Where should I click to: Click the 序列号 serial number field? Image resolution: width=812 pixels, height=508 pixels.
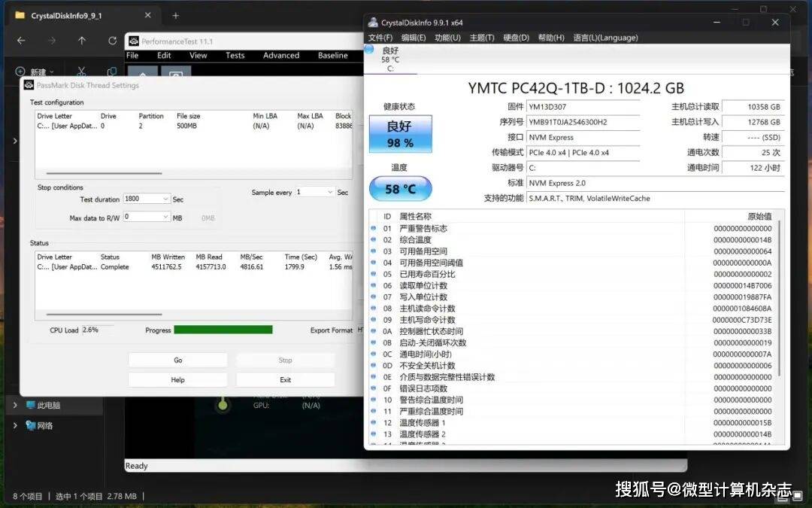(583, 122)
